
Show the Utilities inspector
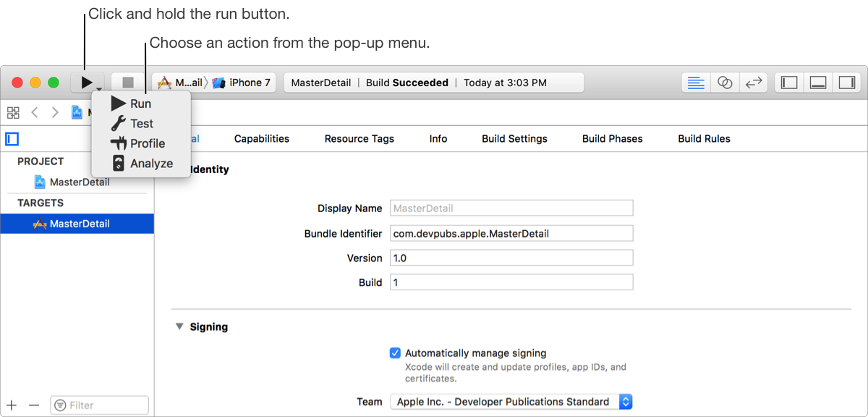(846, 82)
